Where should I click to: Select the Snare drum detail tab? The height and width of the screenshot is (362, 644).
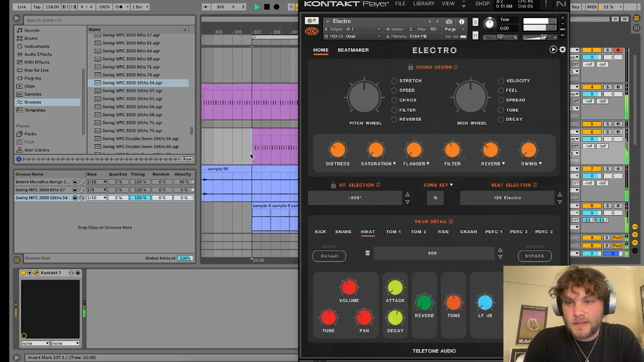coord(343,232)
